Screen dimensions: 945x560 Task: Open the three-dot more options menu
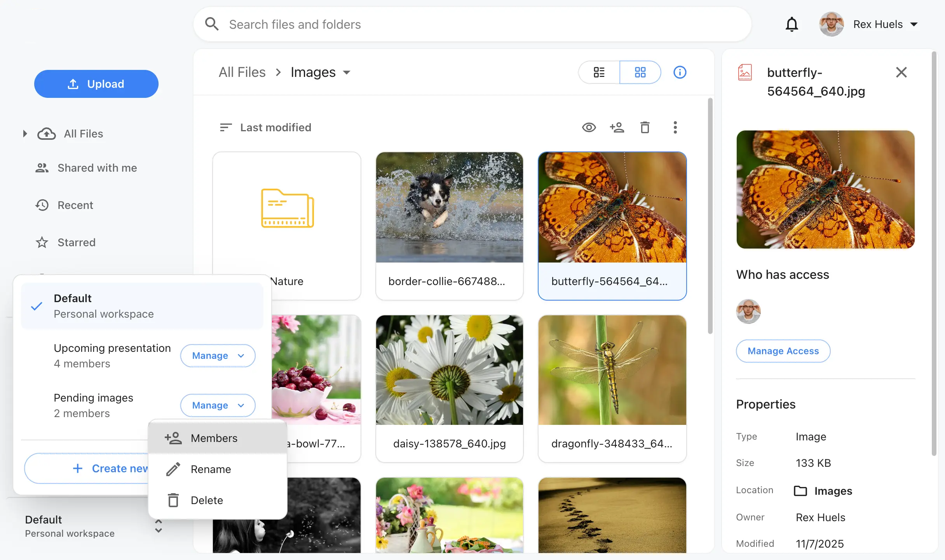[675, 127]
